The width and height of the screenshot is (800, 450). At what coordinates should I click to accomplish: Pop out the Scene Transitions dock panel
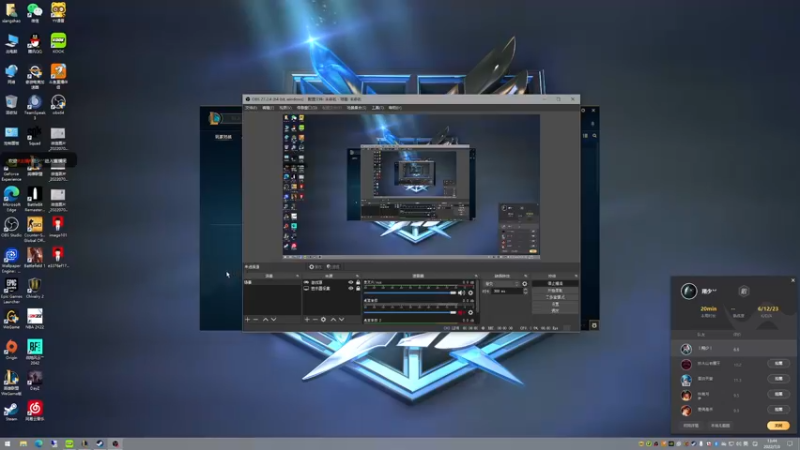click(526, 276)
